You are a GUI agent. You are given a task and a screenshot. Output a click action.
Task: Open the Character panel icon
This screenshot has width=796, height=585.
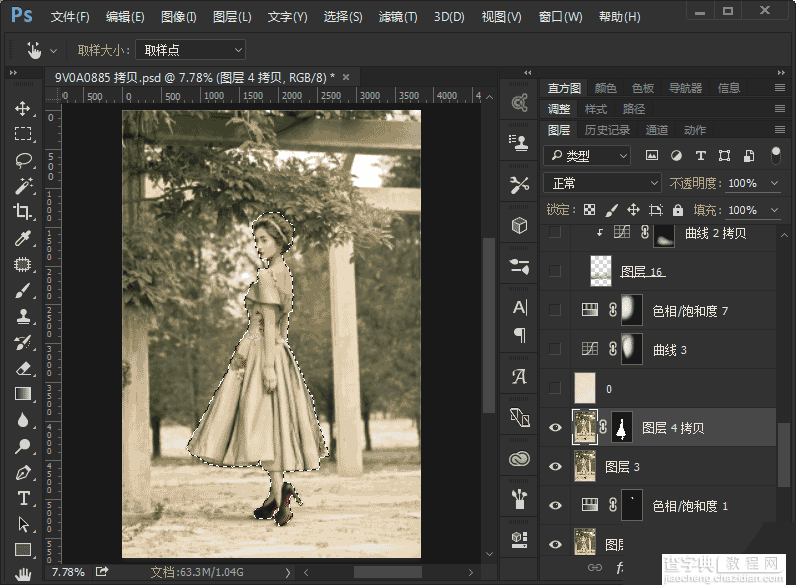click(x=519, y=307)
